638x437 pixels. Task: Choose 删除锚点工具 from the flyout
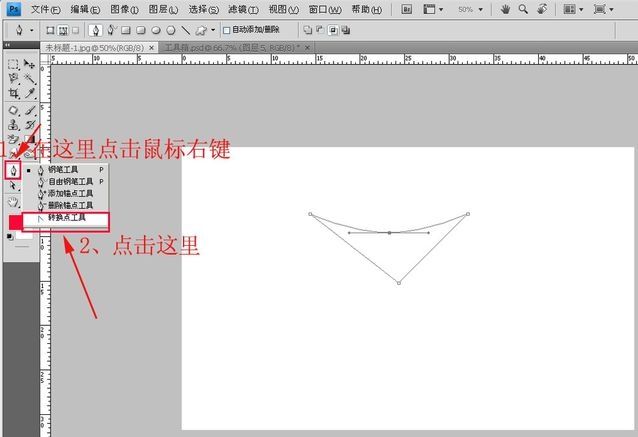(x=66, y=205)
